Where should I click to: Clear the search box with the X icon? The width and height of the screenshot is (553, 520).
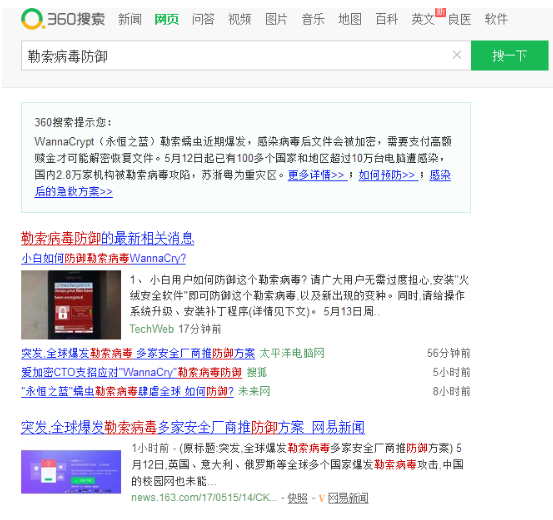tap(457, 55)
